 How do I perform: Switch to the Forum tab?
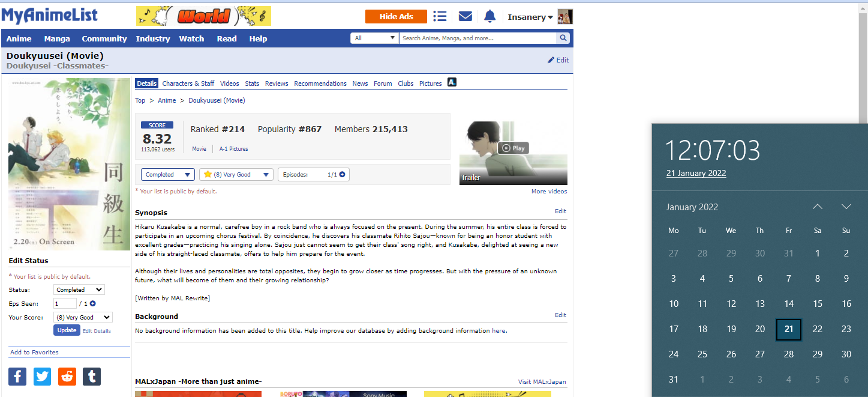pyautogui.click(x=383, y=83)
